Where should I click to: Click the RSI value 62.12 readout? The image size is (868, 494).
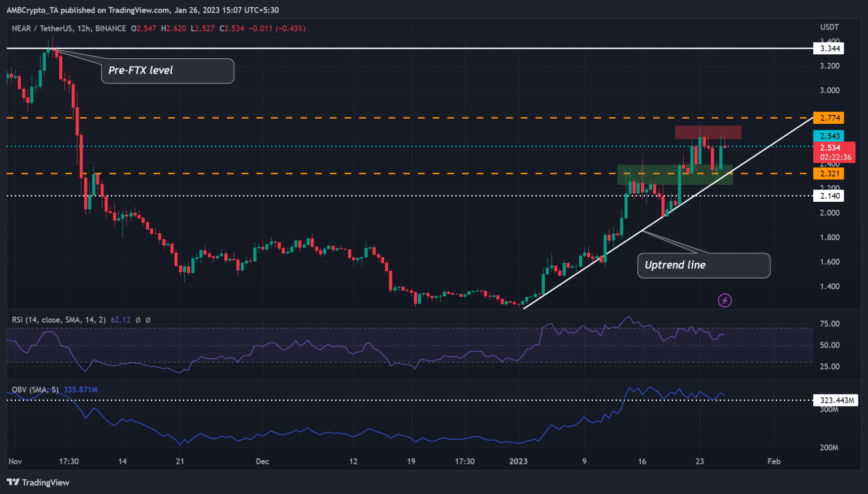pyautogui.click(x=120, y=320)
